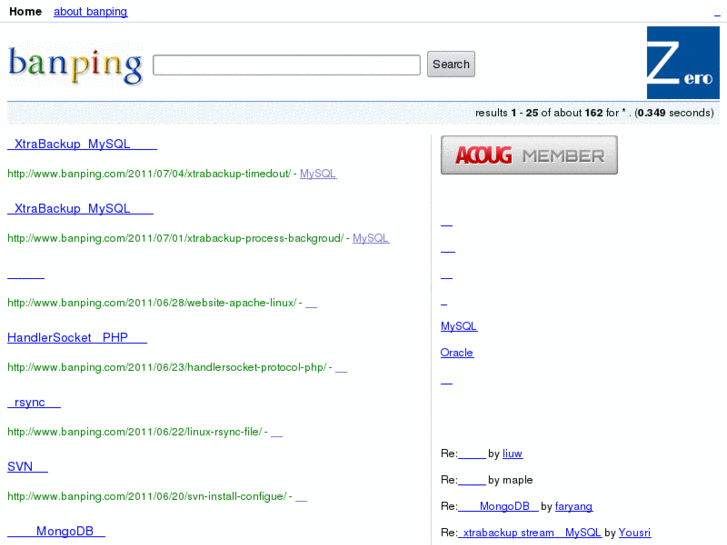The image size is (727, 545).
Task: Click the website-apache-linux URL text
Action: click(152, 303)
